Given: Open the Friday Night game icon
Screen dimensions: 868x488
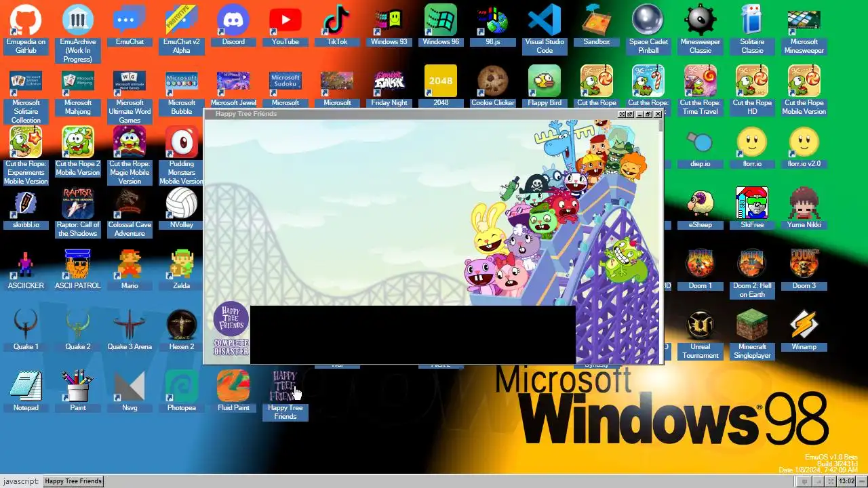Looking at the screenshot, I should (389, 82).
